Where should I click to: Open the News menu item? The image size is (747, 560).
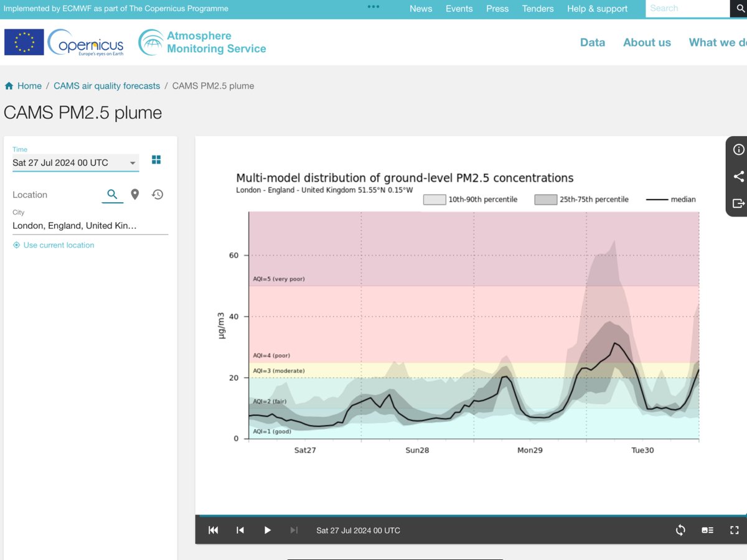tap(421, 9)
